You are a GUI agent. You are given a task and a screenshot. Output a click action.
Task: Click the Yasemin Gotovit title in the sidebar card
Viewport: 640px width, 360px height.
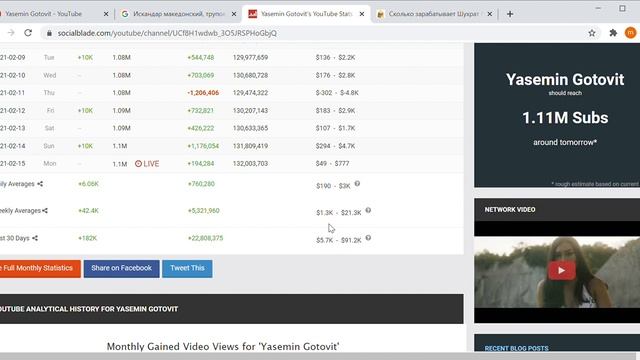coord(565,80)
